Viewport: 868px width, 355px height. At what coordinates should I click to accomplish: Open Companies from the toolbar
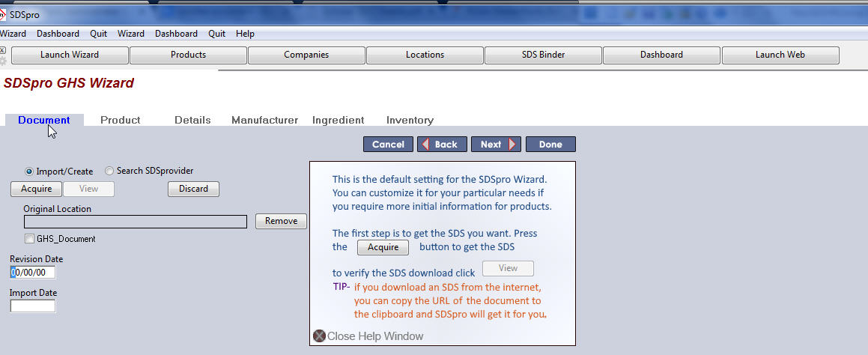[x=306, y=55]
